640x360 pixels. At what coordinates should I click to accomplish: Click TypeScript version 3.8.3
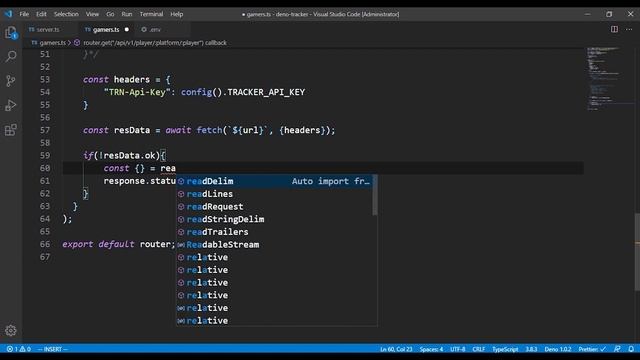pos(531,349)
